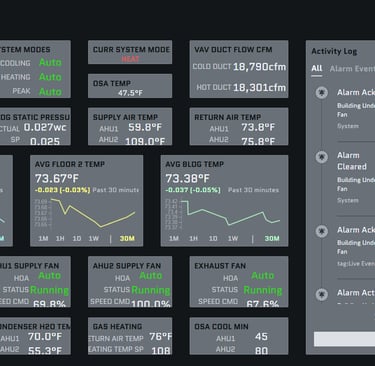
Task: Click the AHU1 Supply Fan speed 69.8%
Action: (49, 304)
